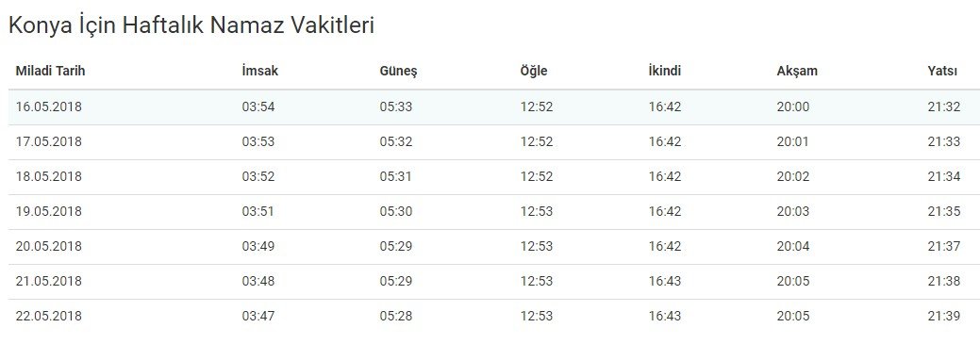Click the 19.05.2018 date cell
Image resolution: width=980 pixels, height=344 pixels.
click(x=49, y=212)
